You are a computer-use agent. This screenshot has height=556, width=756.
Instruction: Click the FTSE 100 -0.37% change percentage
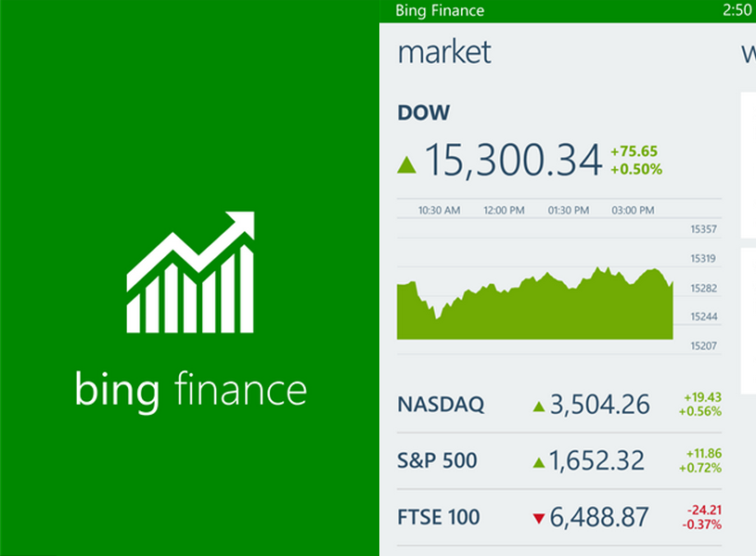pyautogui.click(x=700, y=524)
